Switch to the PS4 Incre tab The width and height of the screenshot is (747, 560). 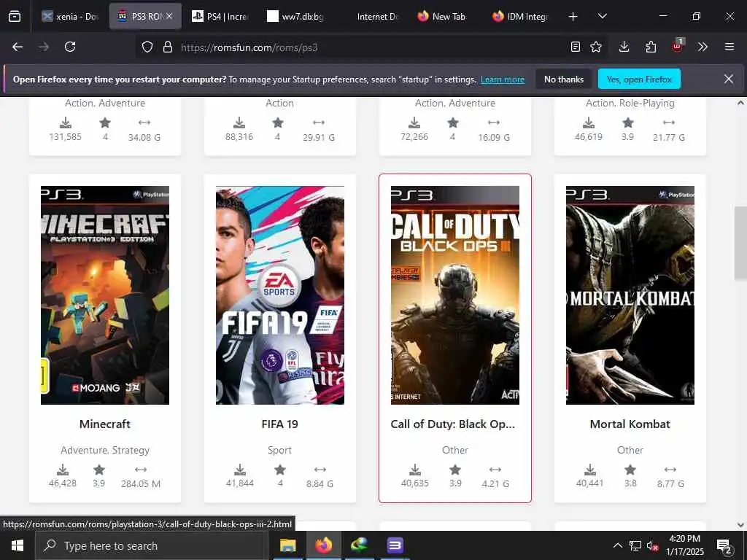coord(220,17)
